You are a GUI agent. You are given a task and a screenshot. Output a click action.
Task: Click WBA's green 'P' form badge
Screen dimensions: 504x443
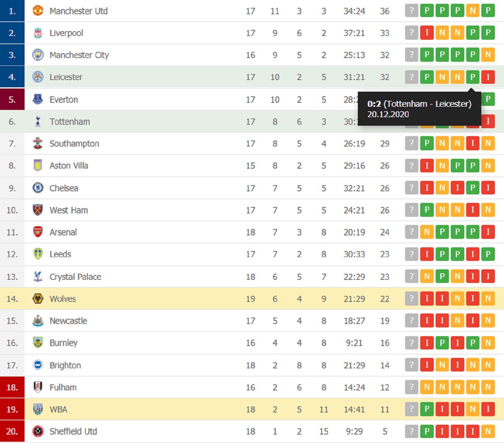(427, 409)
